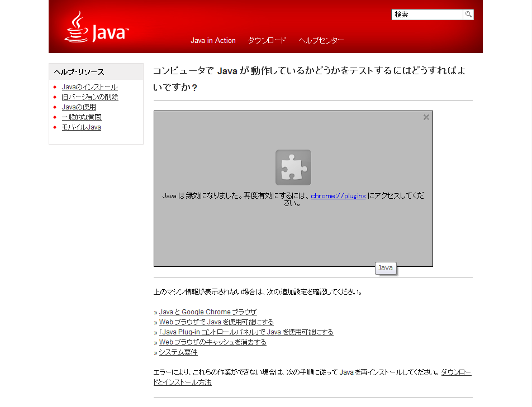Open the システム要件 link
This screenshot has width=532, height=407.
click(178, 352)
